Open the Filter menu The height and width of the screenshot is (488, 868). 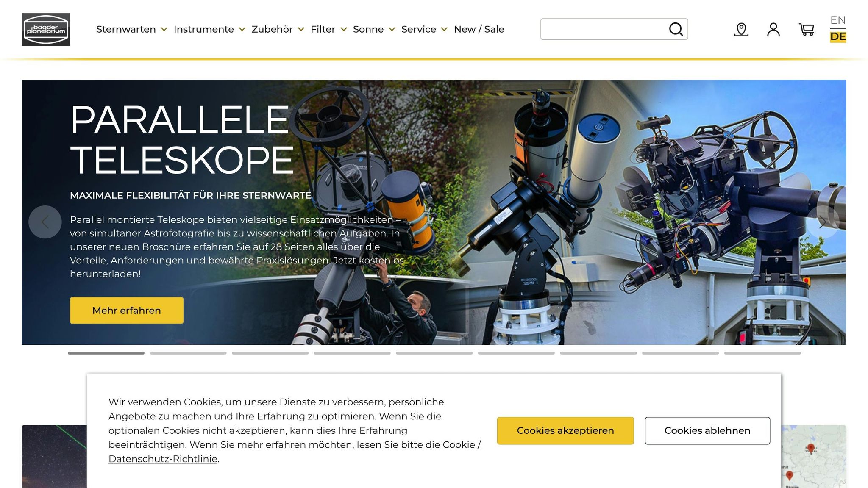tap(329, 29)
